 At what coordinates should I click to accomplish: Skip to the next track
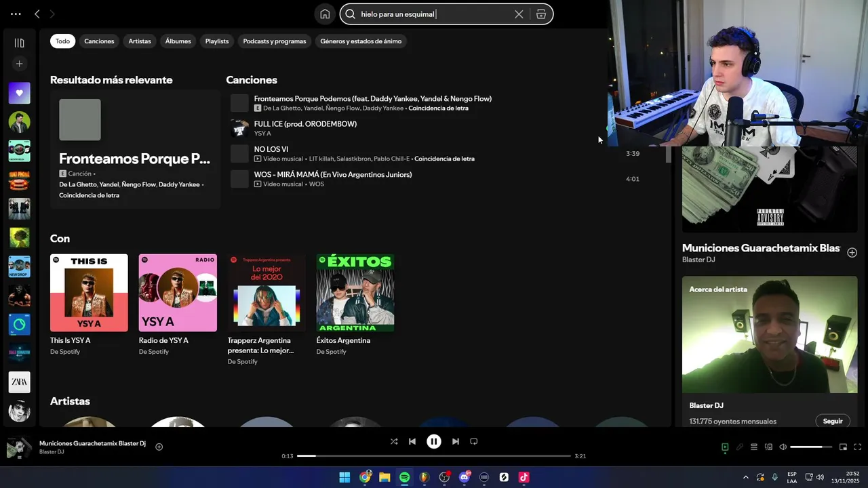tap(456, 441)
